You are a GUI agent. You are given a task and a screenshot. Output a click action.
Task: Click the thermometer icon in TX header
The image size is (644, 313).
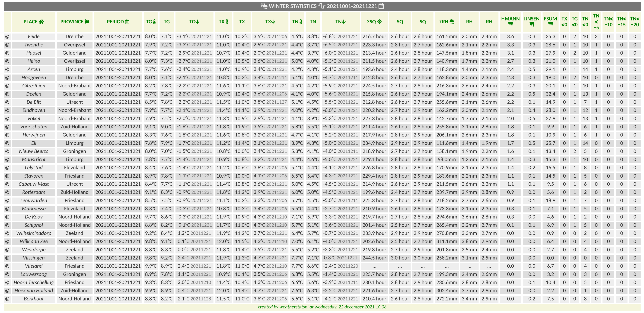[227, 22]
